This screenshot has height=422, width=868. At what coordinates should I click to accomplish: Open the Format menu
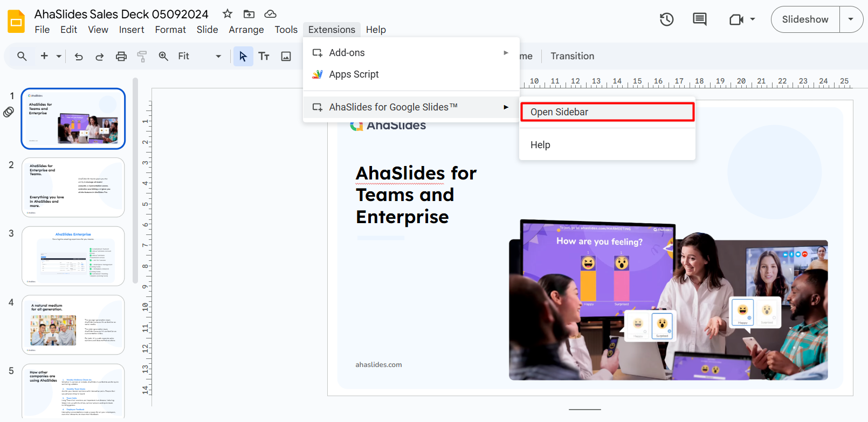170,30
